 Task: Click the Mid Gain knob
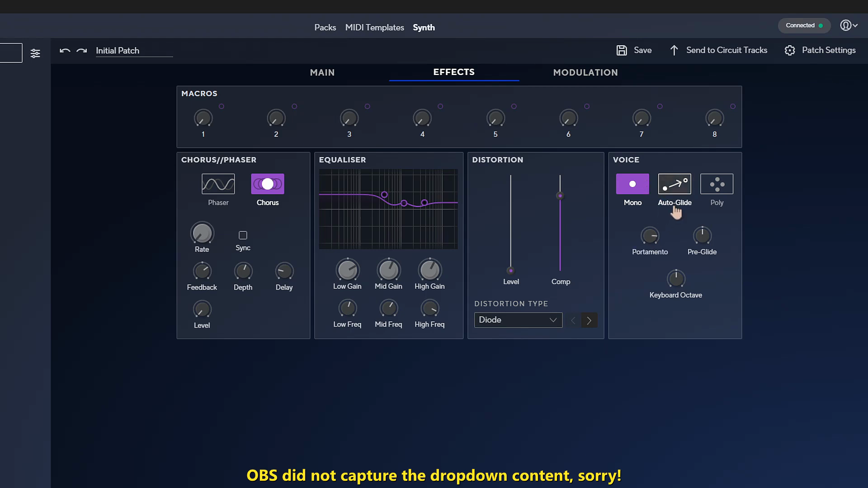click(x=389, y=270)
